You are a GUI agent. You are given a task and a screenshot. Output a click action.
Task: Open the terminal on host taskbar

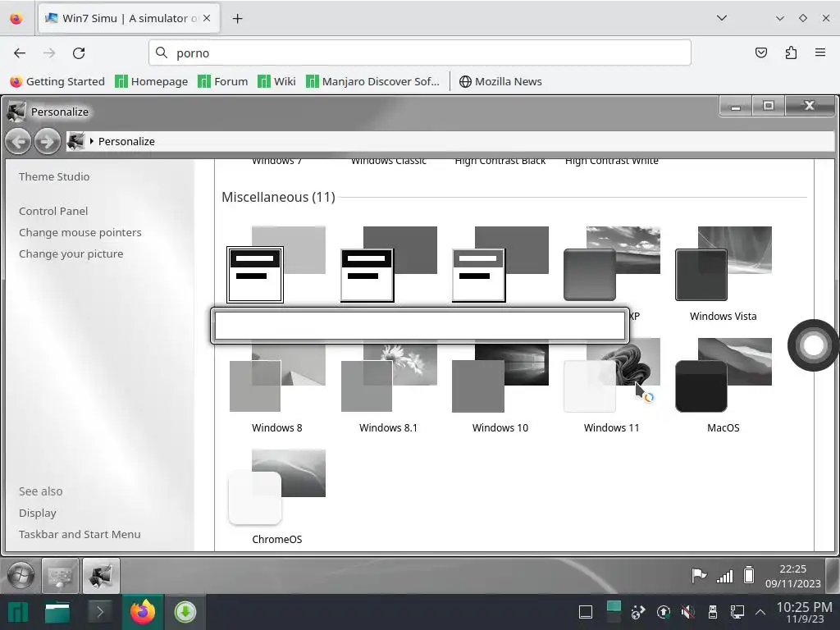(99, 612)
